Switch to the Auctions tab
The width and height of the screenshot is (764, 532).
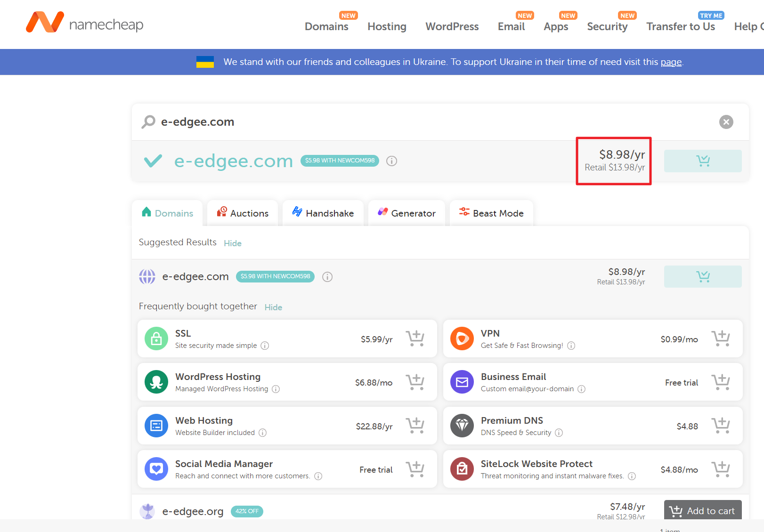[x=243, y=213]
